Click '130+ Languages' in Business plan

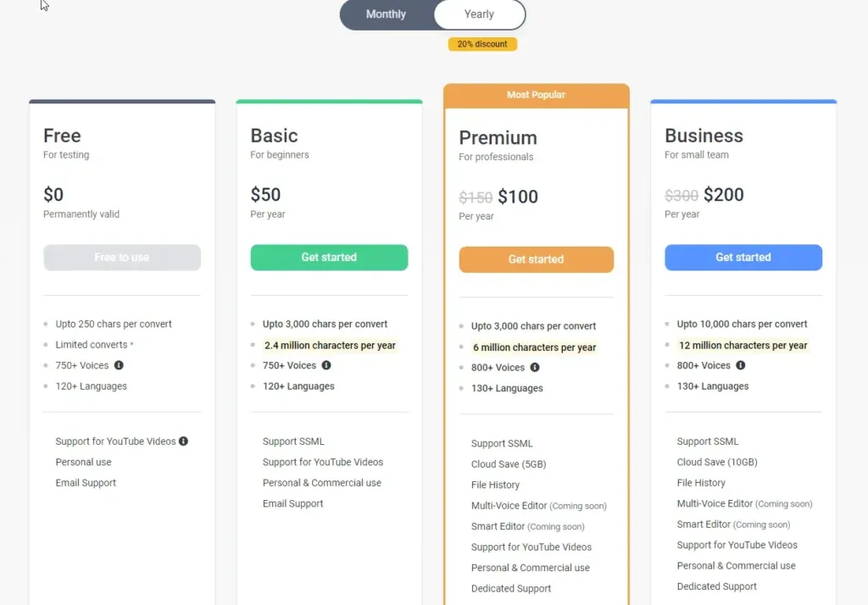712,386
